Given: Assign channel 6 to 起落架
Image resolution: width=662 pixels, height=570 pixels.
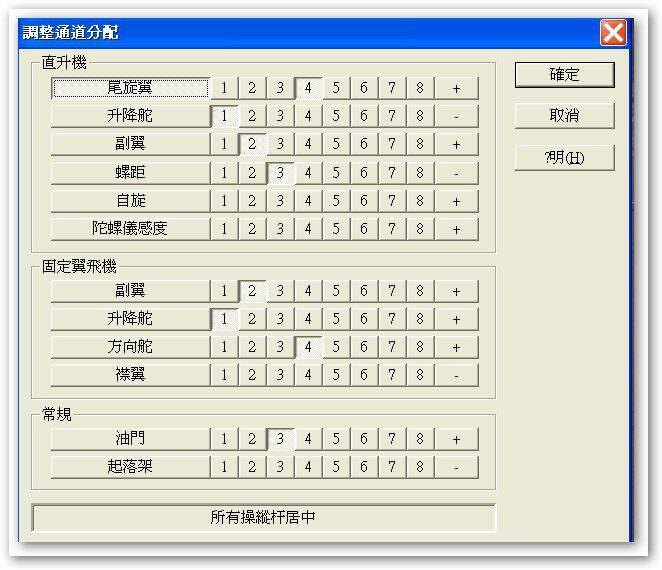Looking at the screenshot, I should [x=364, y=467].
